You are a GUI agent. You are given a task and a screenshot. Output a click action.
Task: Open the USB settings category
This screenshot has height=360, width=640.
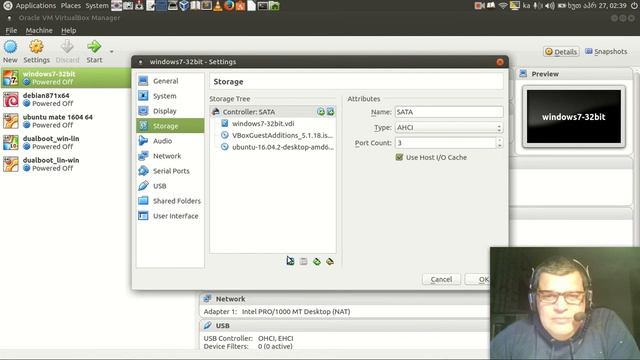170,186
